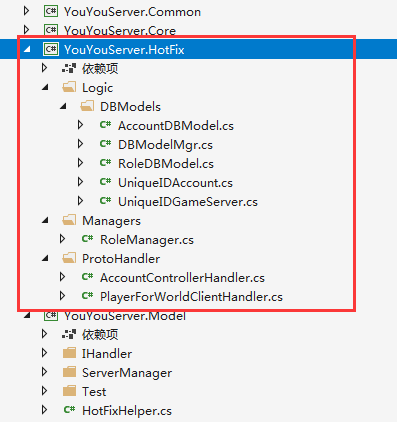Click the UniqueIDGameServer.cs C# file icon
The width and height of the screenshot is (397, 422).
tap(105, 201)
